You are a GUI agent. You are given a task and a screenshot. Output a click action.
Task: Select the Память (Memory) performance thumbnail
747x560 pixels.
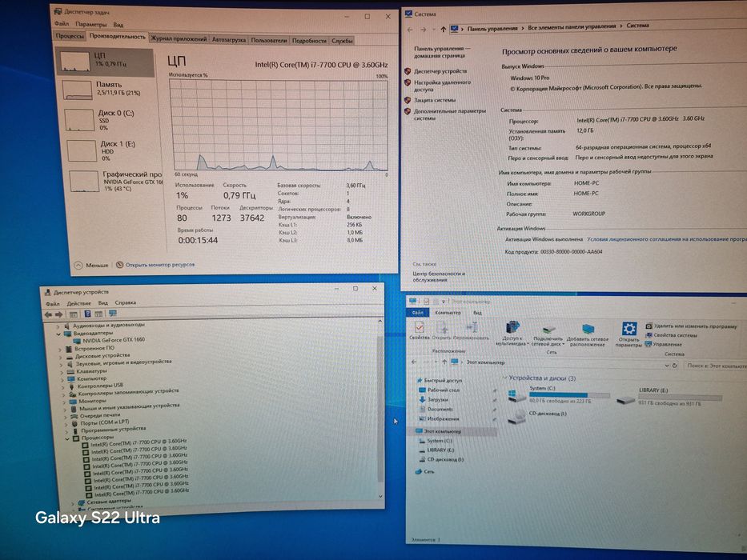point(106,89)
